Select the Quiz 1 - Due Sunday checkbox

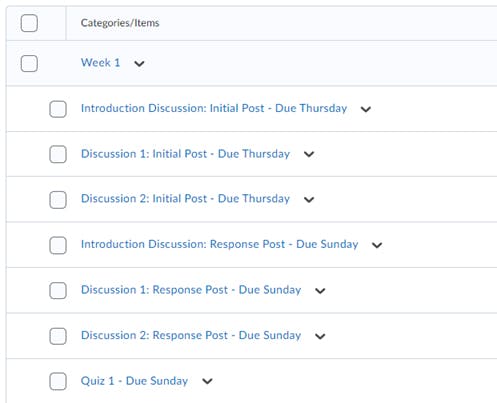tap(58, 381)
